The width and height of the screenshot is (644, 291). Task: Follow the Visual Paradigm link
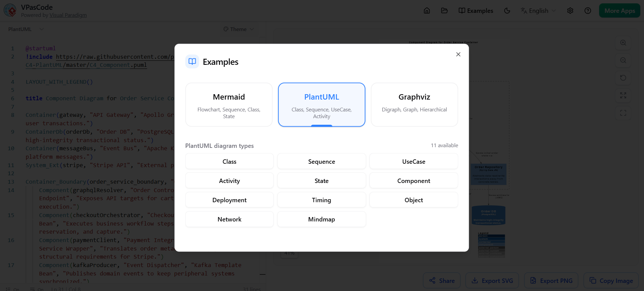pyautogui.click(x=68, y=15)
